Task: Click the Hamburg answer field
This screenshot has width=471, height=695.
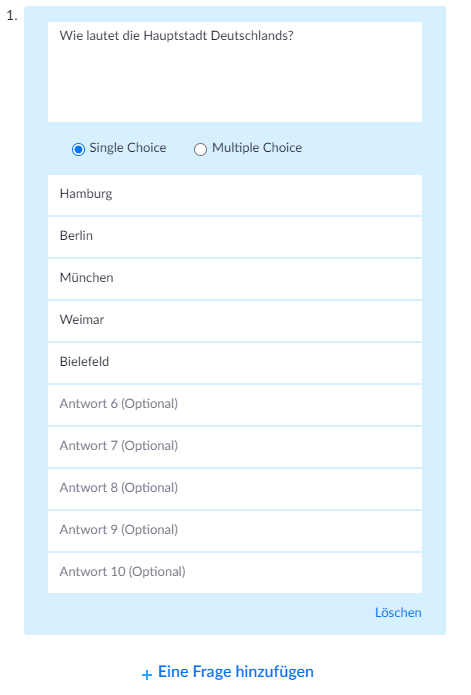Action: tap(235, 195)
